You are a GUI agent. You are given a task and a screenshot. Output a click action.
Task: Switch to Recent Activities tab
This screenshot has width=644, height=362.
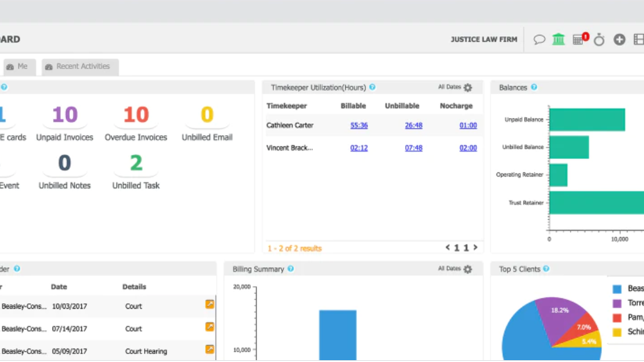tap(80, 67)
